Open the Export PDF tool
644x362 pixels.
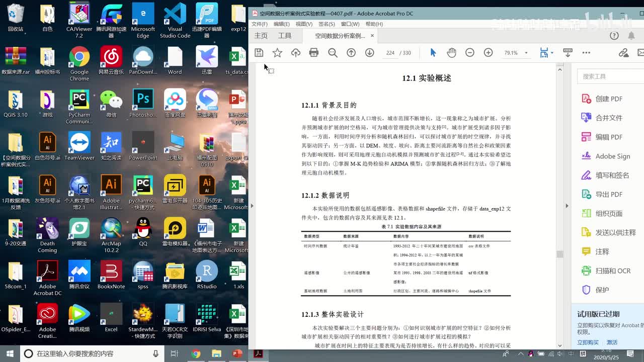(602, 194)
